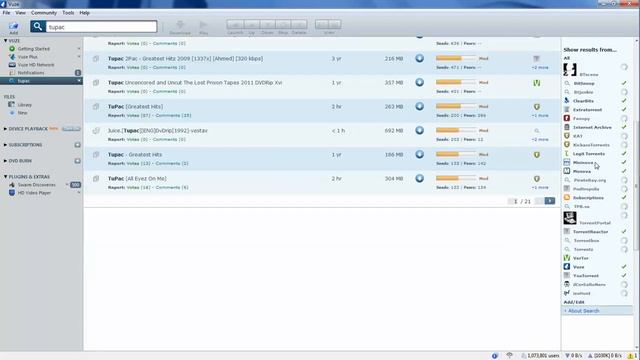The width and height of the screenshot is (640, 360).
Task: Click download icon for TuPac [Greatest Hits] row
Action: pos(420,107)
